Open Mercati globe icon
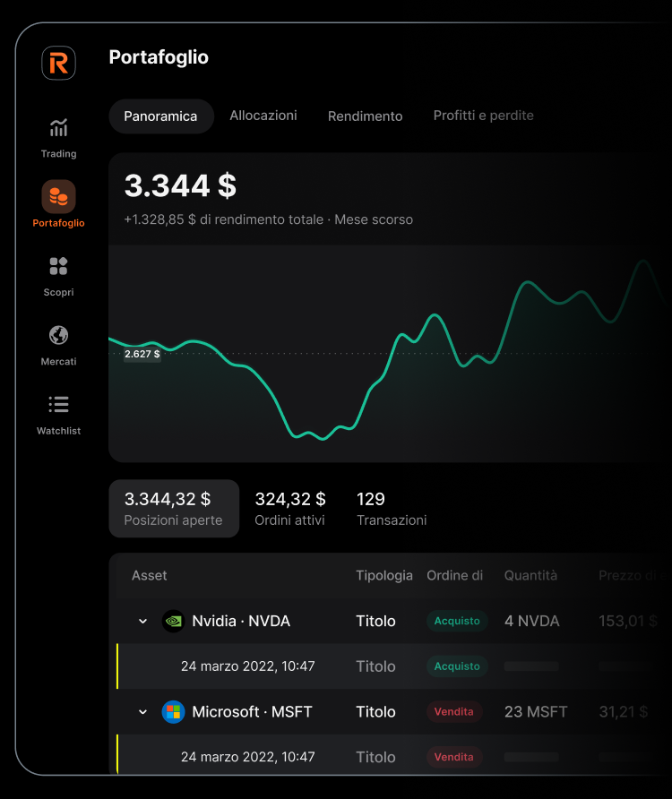This screenshot has width=672, height=799. click(x=58, y=335)
